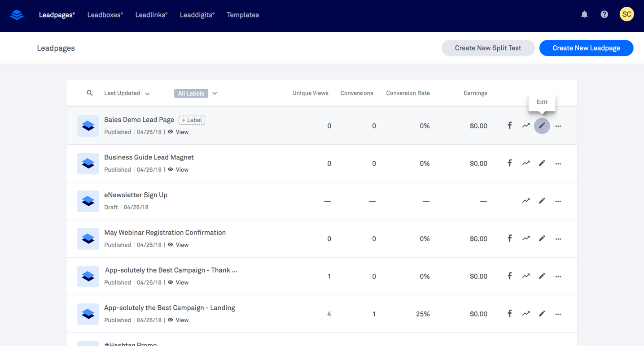This screenshot has width=644, height=346.
Task: Open analytics for Best Campaign - Landing
Action: (526, 314)
